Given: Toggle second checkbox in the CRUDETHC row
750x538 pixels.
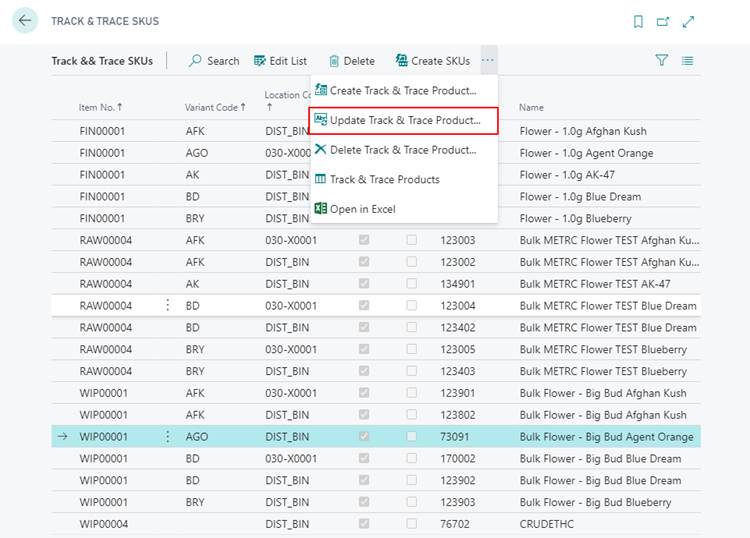Looking at the screenshot, I should [x=411, y=524].
